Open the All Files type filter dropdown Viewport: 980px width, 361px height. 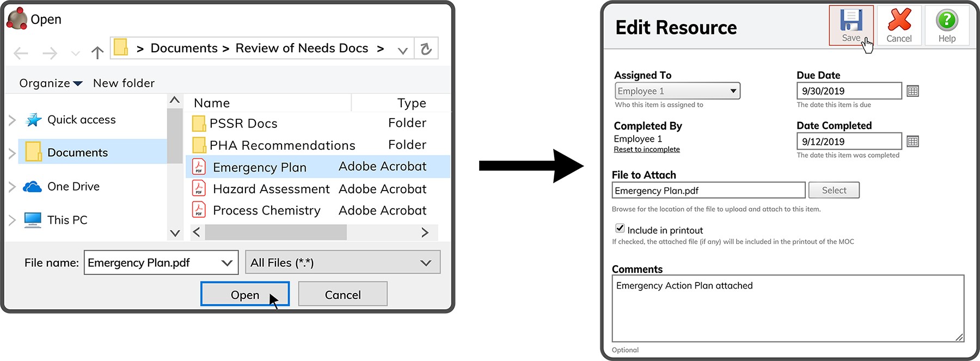tap(342, 262)
